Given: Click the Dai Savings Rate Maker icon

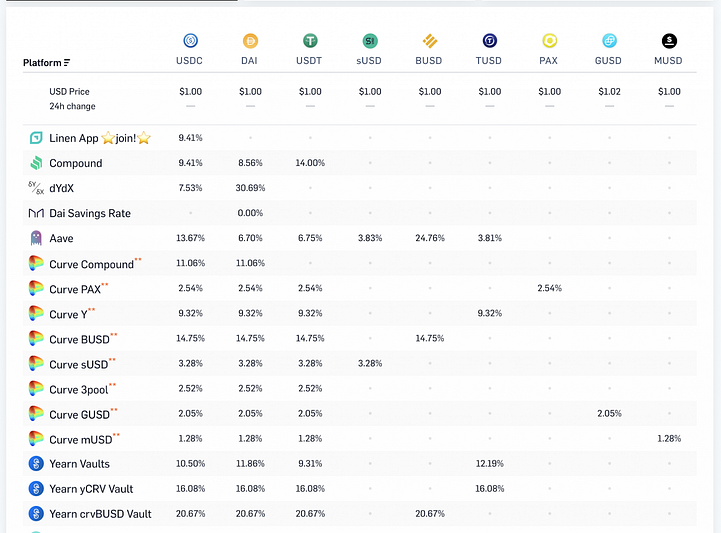Looking at the screenshot, I should coord(36,213).
